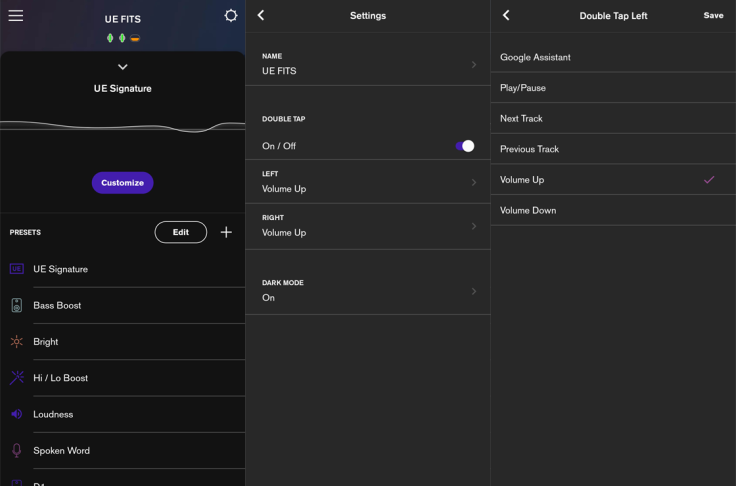The image size is (736, 486).
Task: Tap the right earbud battery indicator
Action: click(x=122, y=38)
